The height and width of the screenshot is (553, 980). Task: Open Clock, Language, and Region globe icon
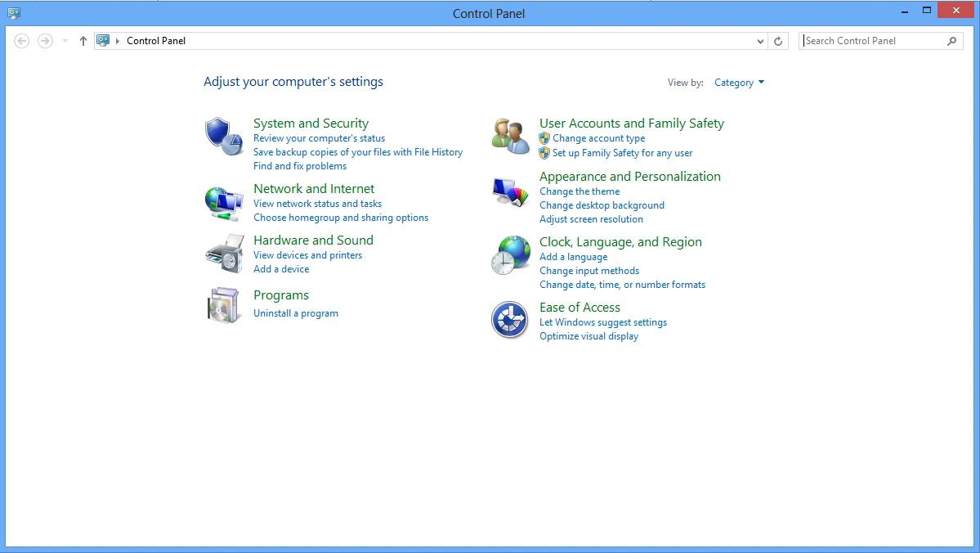point(510,254)
